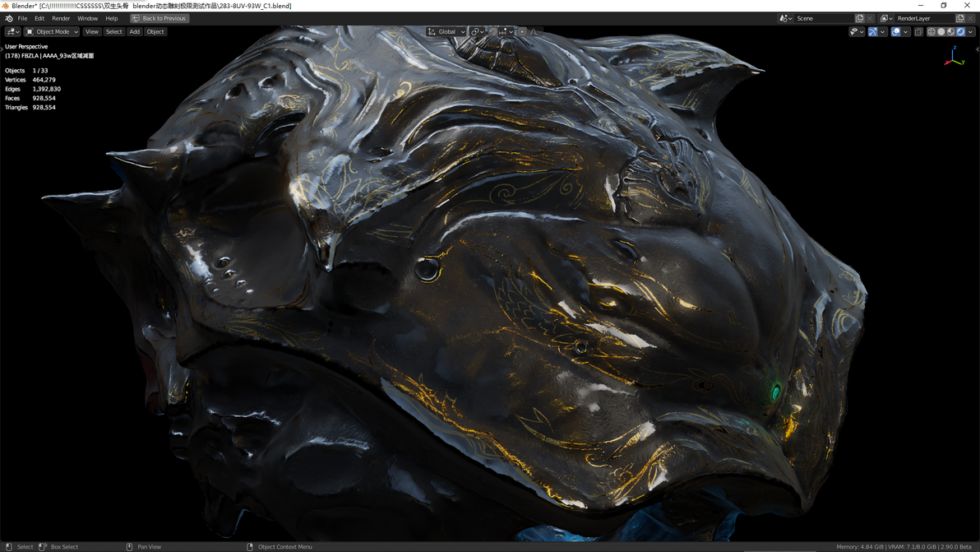
Task: Click the Add menu button
Action: click(134, 31)
